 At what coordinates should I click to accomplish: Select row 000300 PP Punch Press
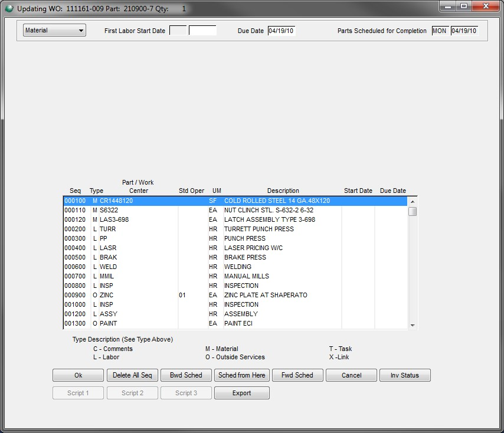pos(235,238)
